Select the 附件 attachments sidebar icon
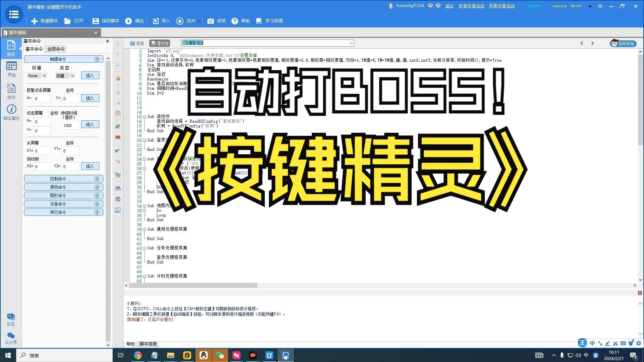This screenshot has width=644, height=362. 11,91
